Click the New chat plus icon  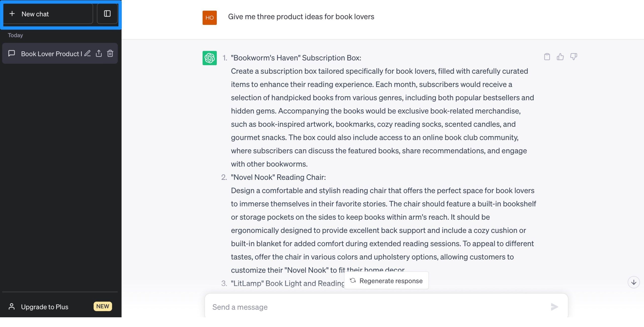[x=12, y=14]
